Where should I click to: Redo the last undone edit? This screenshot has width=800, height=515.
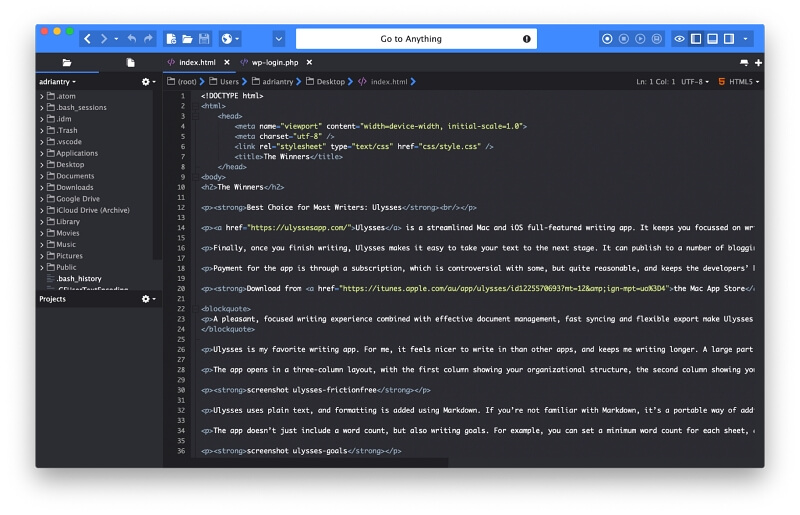(148, 39)
